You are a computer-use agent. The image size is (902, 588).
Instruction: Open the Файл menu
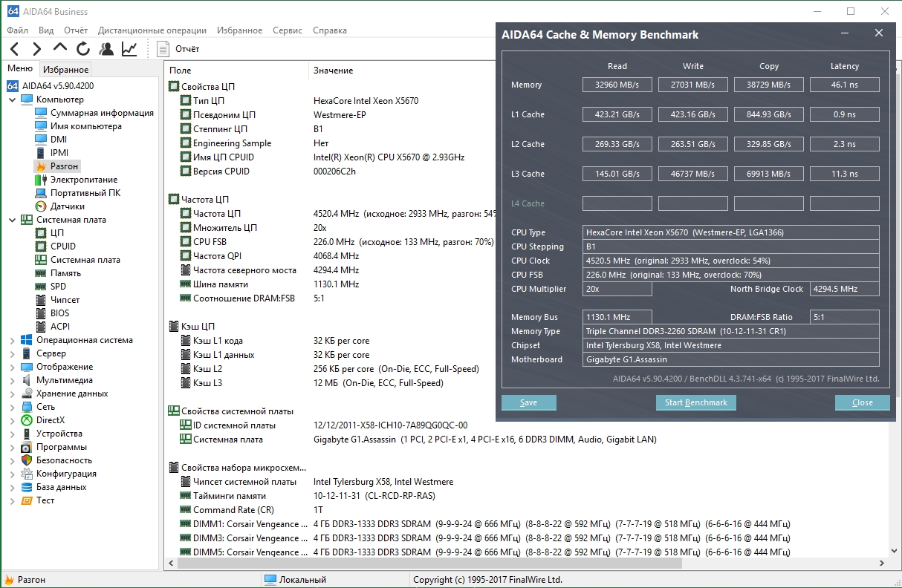(x=18, y=30)
